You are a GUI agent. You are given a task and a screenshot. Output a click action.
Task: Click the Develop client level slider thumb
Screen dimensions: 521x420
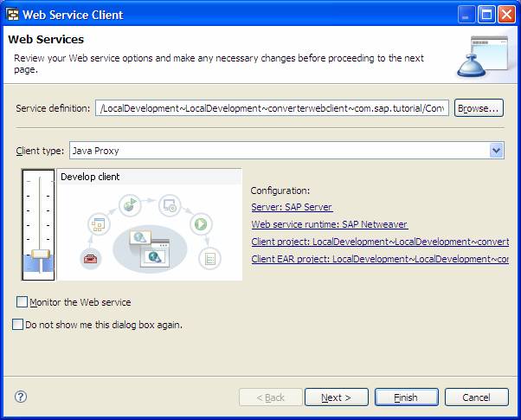pos(40,256)
